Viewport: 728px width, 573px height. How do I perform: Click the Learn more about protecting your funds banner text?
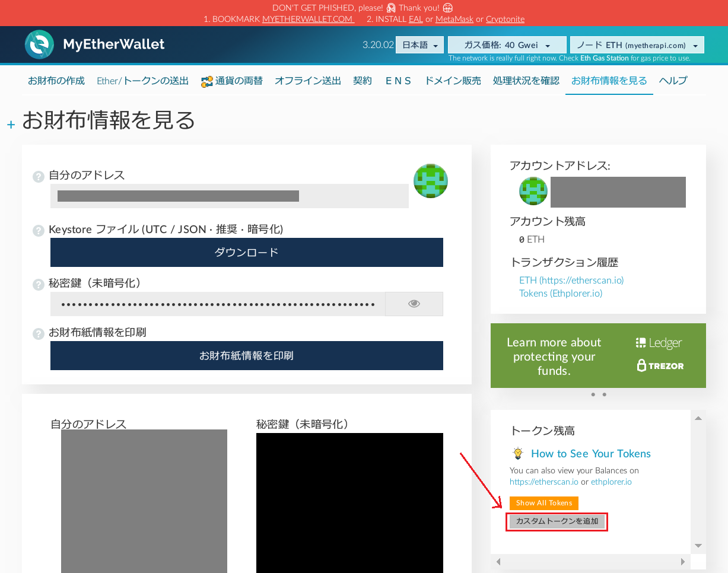(x=554, y=356)
